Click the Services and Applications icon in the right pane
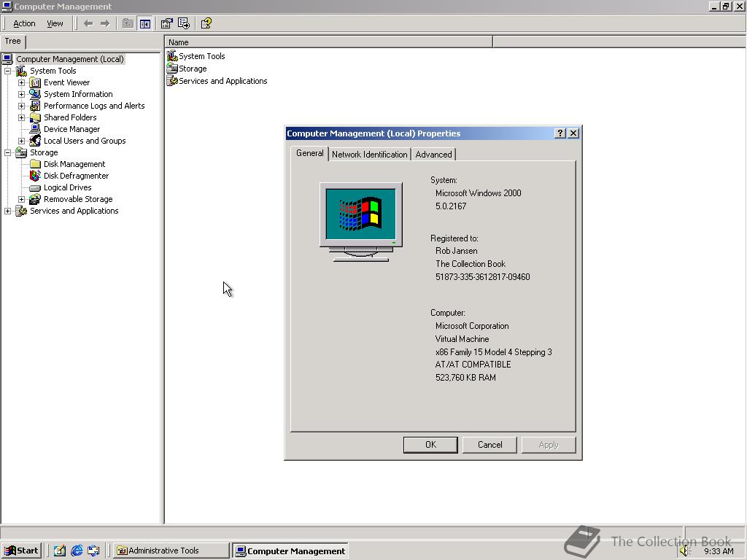 coord(172,81)
